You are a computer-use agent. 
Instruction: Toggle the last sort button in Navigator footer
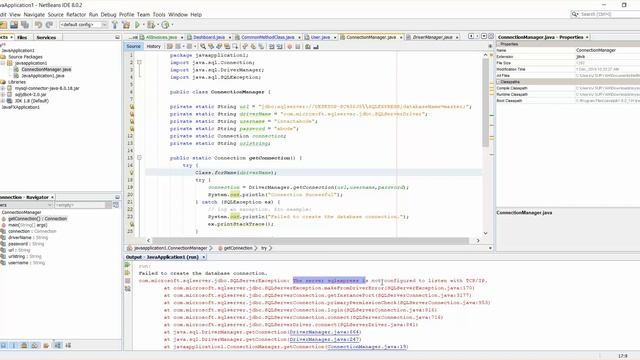(68, 346)
